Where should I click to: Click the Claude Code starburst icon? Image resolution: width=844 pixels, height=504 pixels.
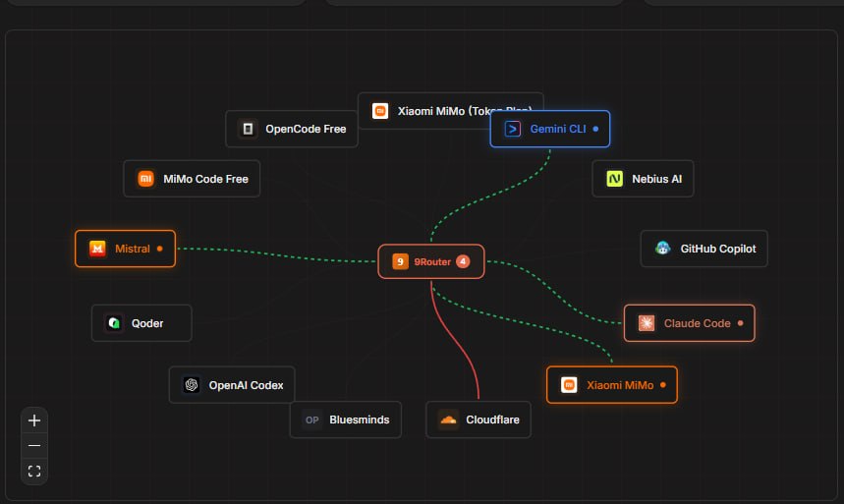click(647, 323)
